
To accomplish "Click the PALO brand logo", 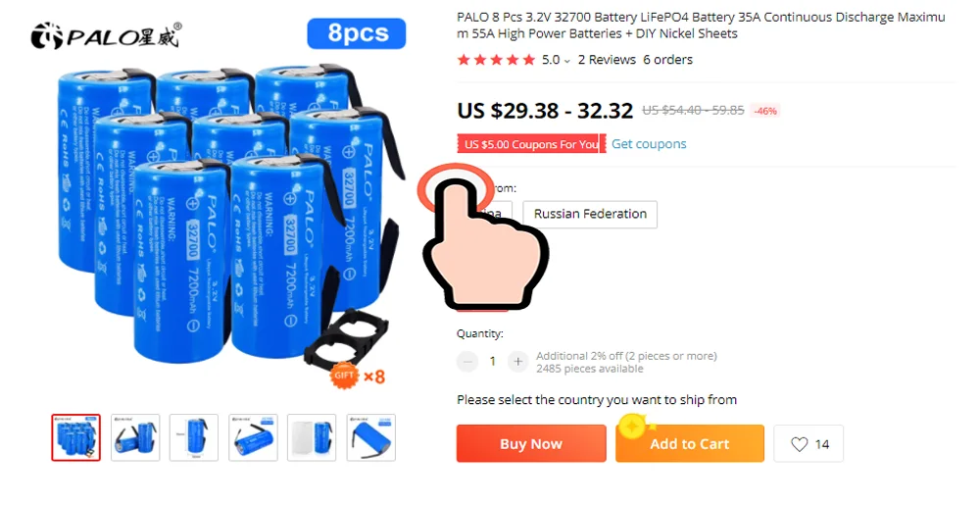I will point(106,35).
